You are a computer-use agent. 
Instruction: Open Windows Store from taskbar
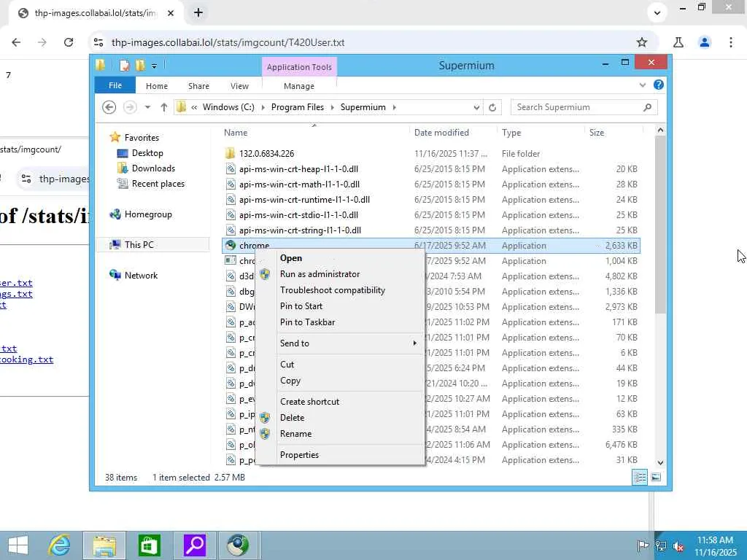point(149,545)
